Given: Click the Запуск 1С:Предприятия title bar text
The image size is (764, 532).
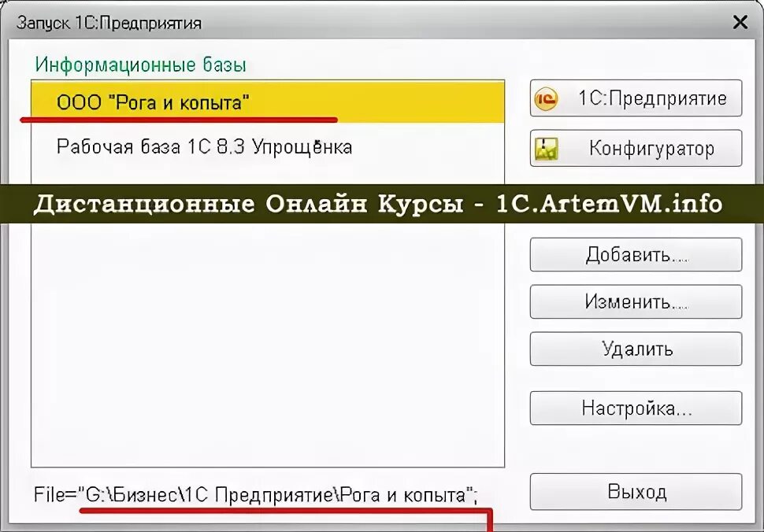Looking at the screenshot, I should pos(109,23).
